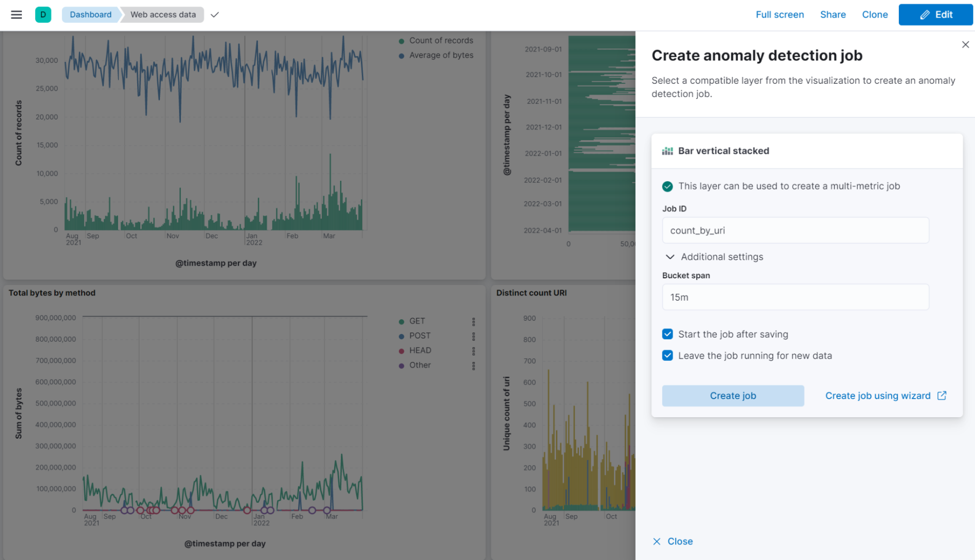Open the Share options

pos(833,15)
